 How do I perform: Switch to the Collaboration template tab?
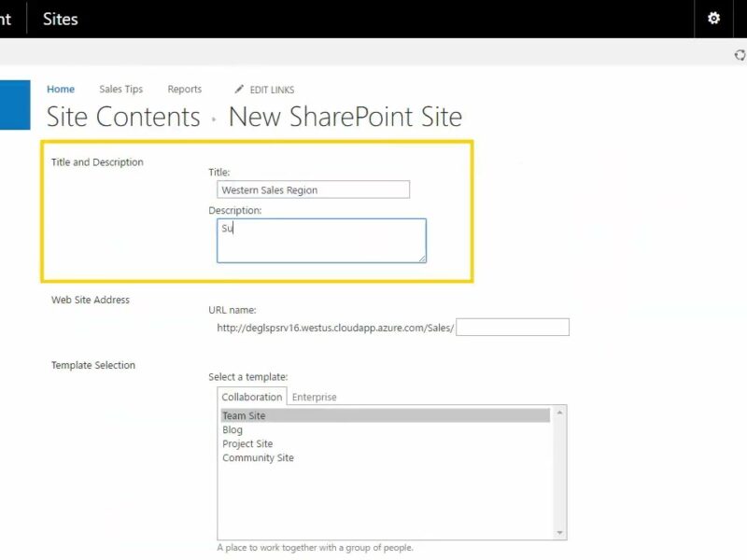coord(251,397)
